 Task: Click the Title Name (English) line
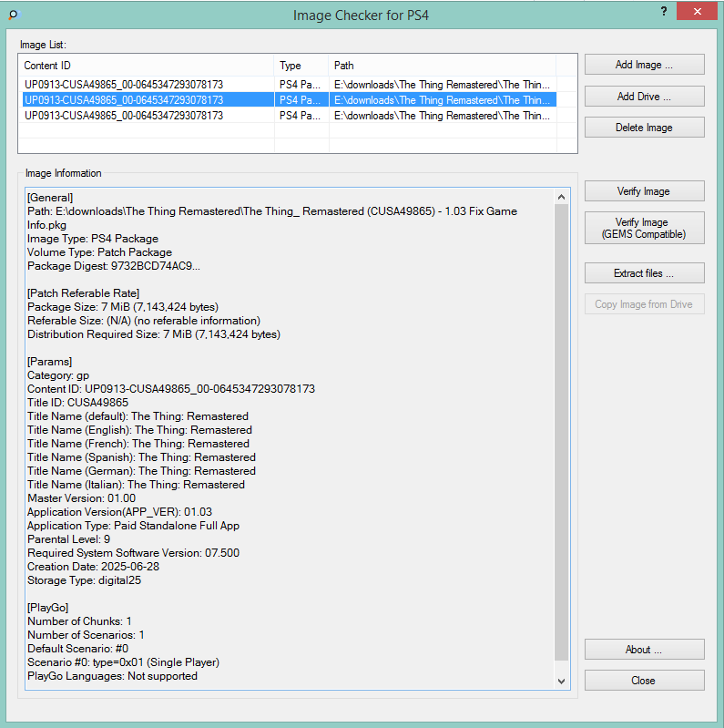coord(139,430)
